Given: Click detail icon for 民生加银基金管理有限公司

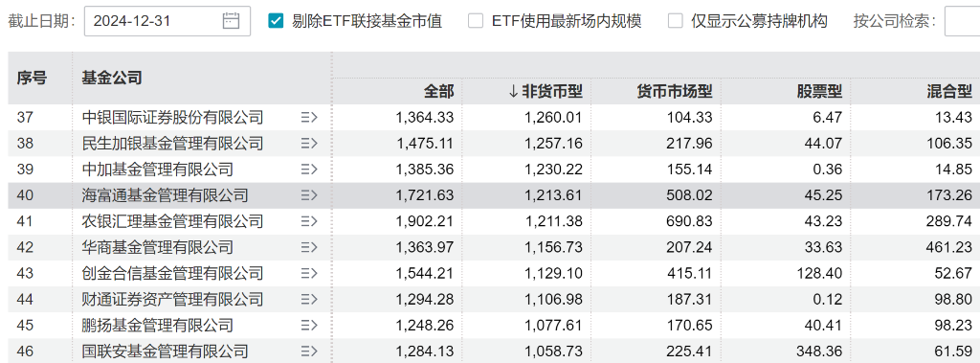Looking at the screenshot, I should 309,144.
